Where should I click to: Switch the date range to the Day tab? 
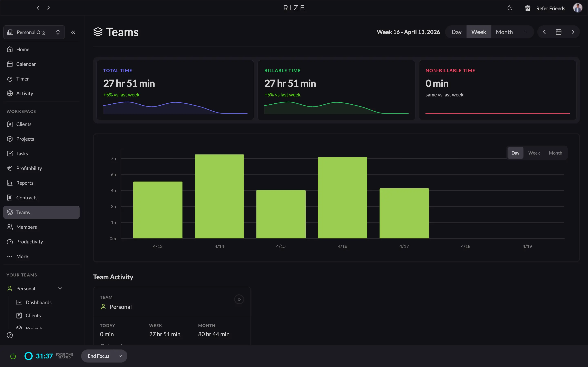point(456,32)
